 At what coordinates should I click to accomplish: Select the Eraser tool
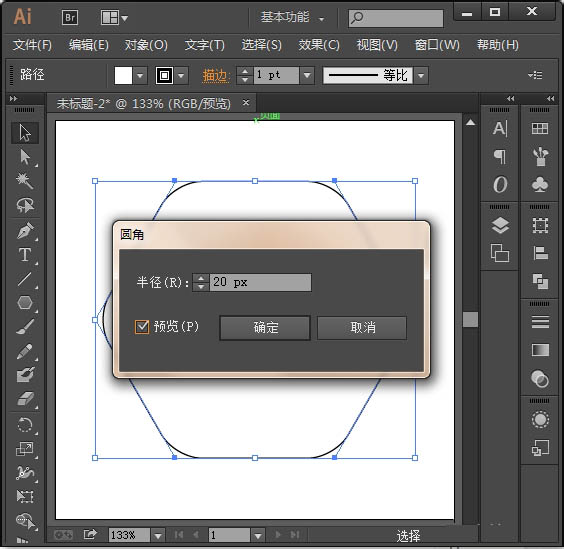pyautogui.click(x=25, y=399)
